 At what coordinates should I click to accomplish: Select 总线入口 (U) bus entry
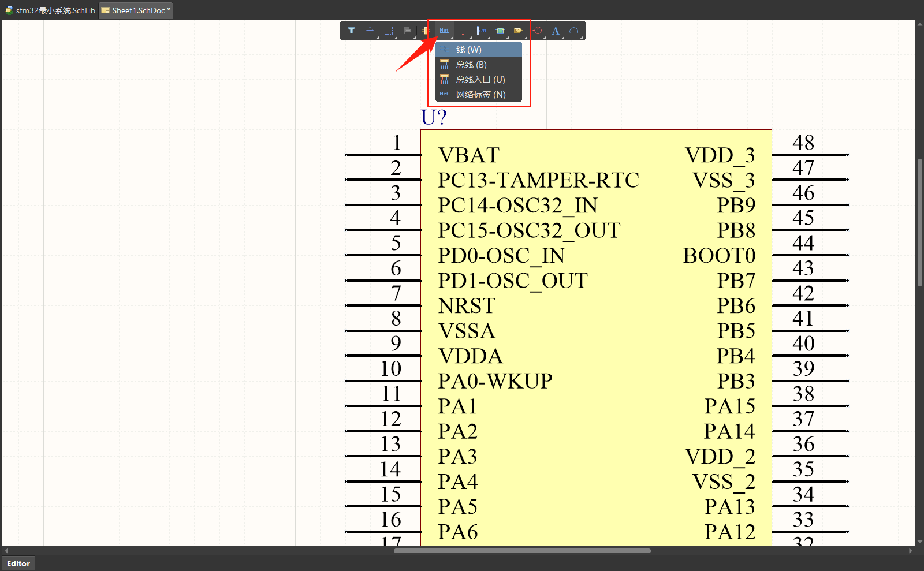click(479, 80)
